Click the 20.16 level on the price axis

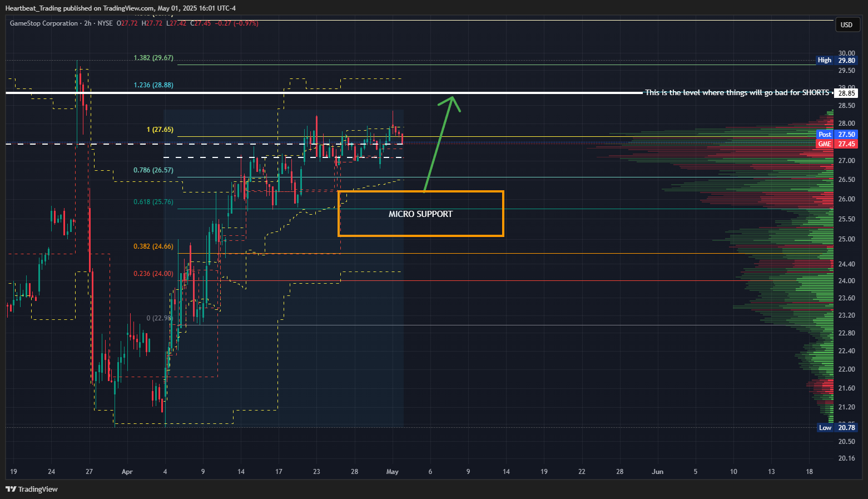(x=847, y=458)
